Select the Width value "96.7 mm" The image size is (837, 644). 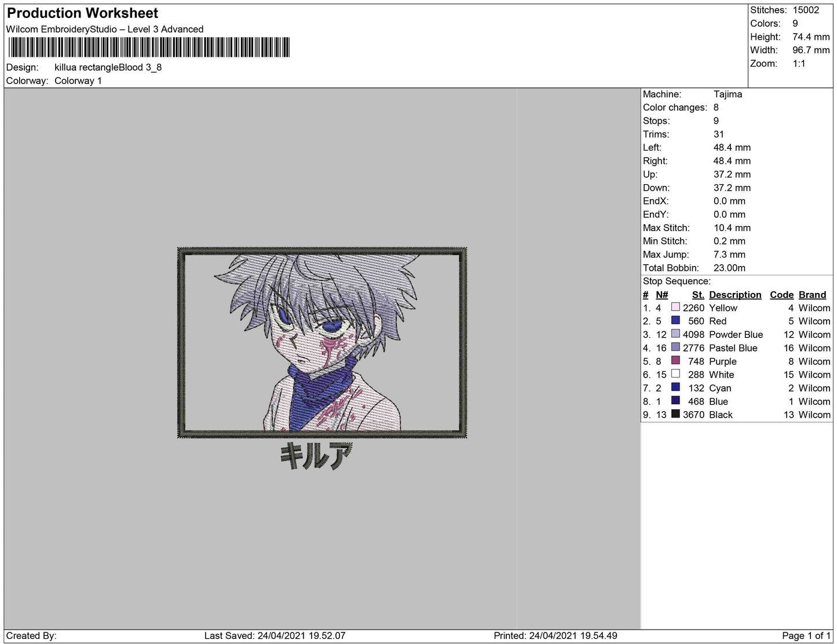pos(811,50)
